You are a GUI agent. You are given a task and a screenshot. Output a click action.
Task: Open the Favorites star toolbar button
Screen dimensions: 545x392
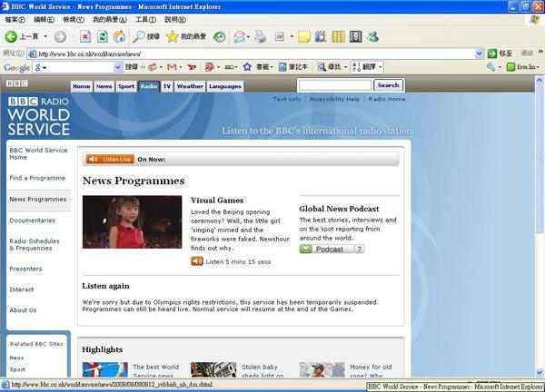coord(186,36)
